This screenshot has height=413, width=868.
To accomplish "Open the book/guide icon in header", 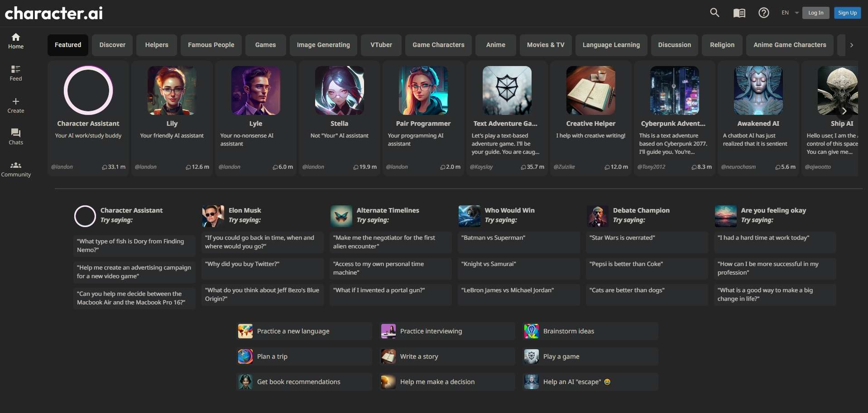I will pos(739,13).
